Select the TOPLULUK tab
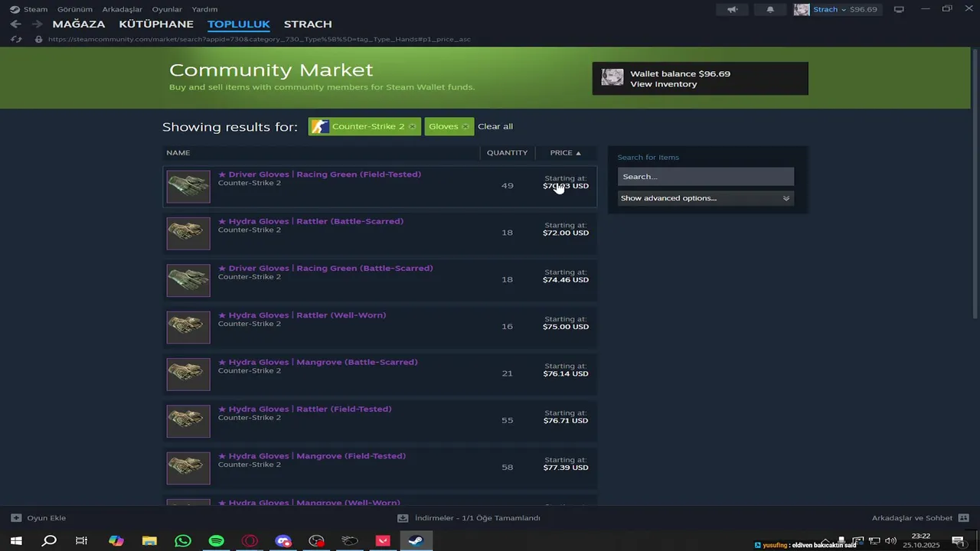Screen dimensions: 980x551 click(239, 24)
